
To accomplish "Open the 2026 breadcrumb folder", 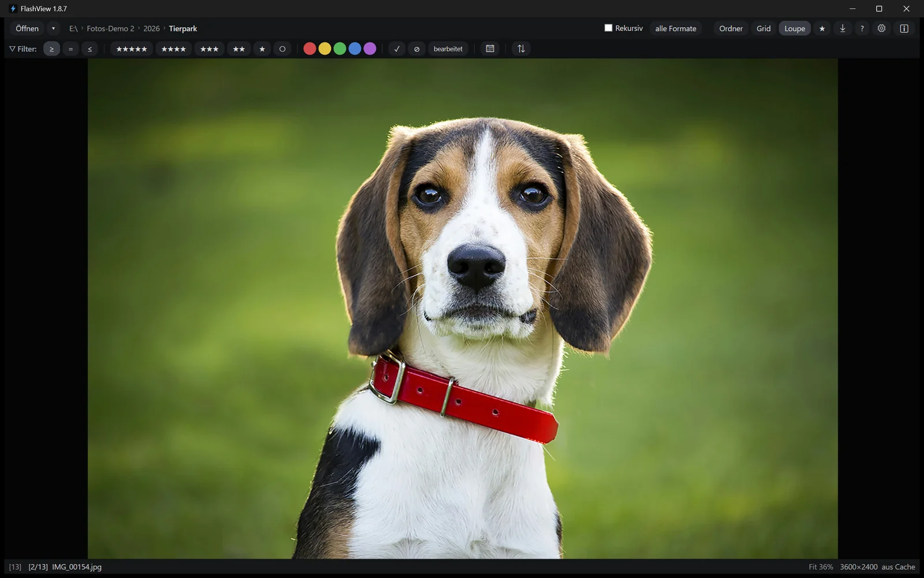I will [151, 28].
